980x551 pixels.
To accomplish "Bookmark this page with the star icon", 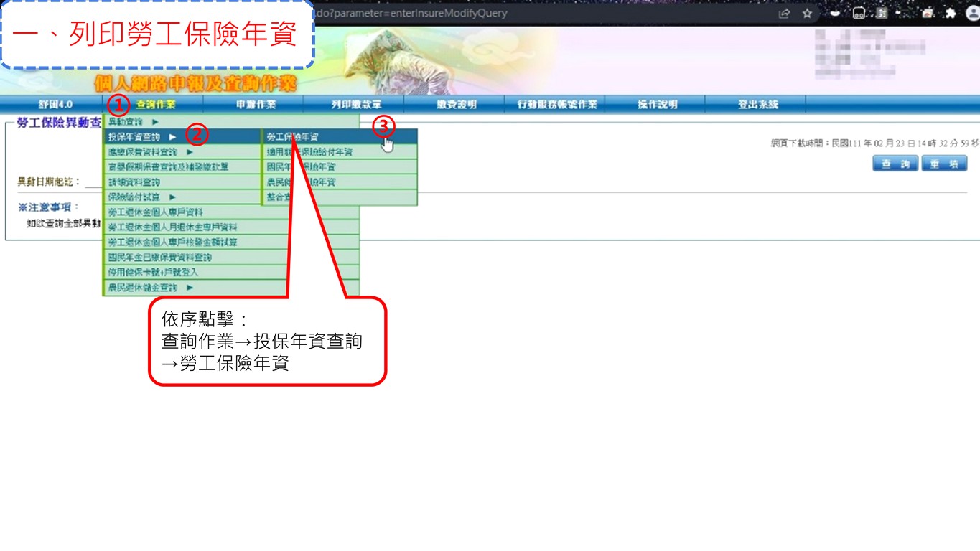I will [x=807, y=13].
